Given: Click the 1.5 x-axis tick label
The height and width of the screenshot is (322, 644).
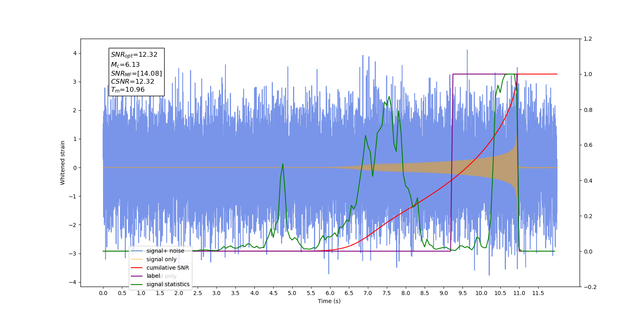Looking at the screenshot, I should tap(160, 293).
